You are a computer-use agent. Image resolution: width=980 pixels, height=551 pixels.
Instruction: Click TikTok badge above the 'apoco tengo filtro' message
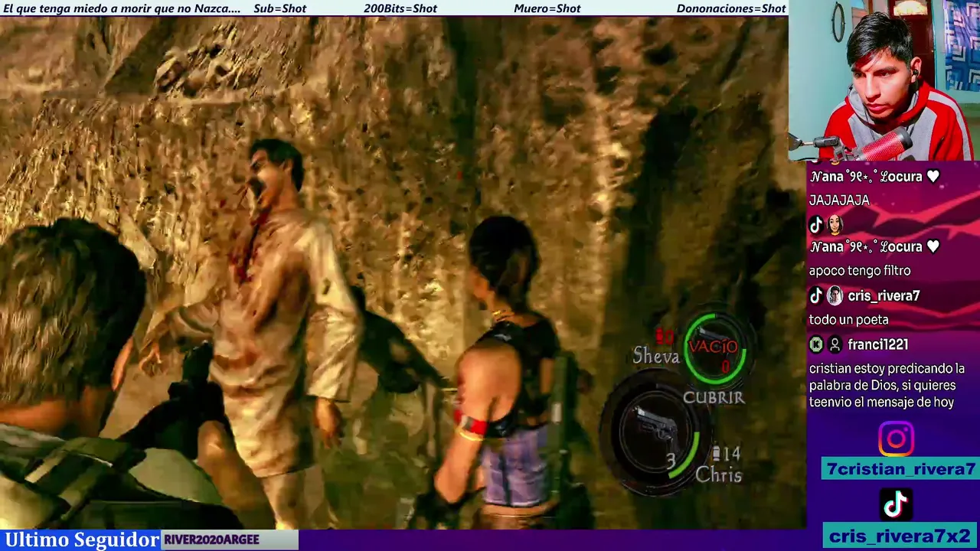point(816,225)
